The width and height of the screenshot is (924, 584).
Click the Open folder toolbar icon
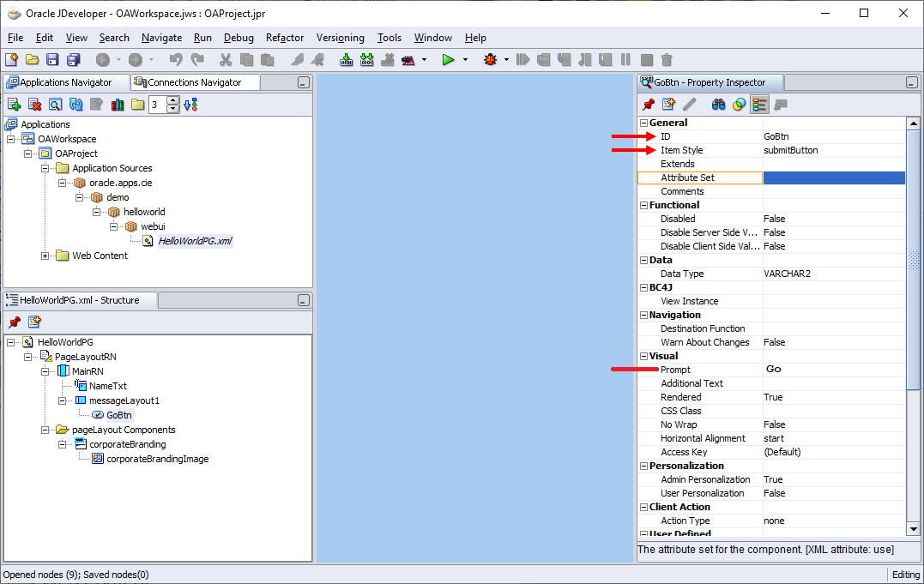tap(33, 59)
